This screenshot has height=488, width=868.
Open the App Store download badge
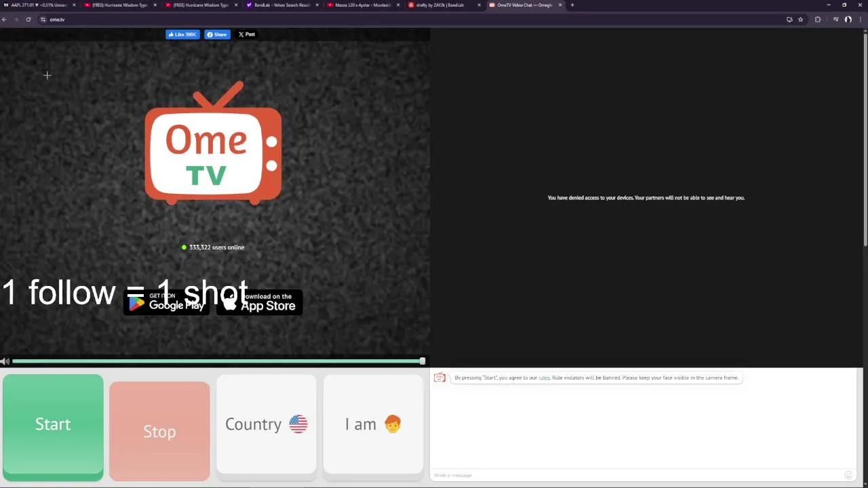260,302
